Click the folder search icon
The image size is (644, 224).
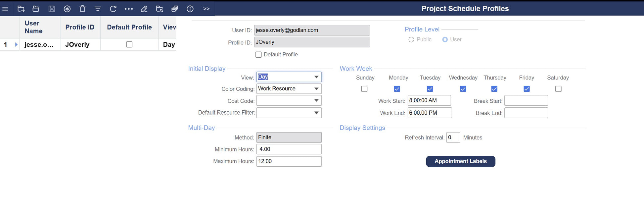click(x=160, y=9)
